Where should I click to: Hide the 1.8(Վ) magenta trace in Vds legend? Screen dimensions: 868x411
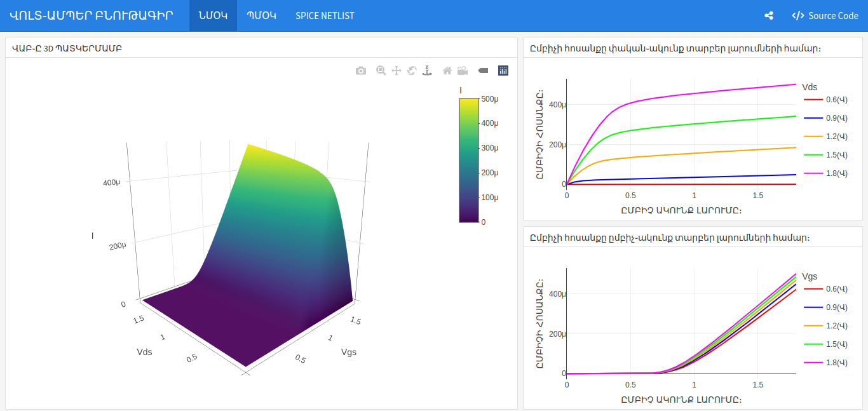(825, 173)
